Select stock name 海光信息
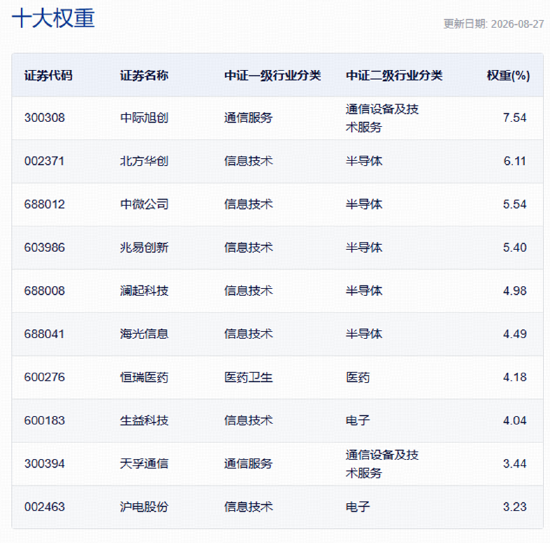550x543 pixels. pos(144,334)
